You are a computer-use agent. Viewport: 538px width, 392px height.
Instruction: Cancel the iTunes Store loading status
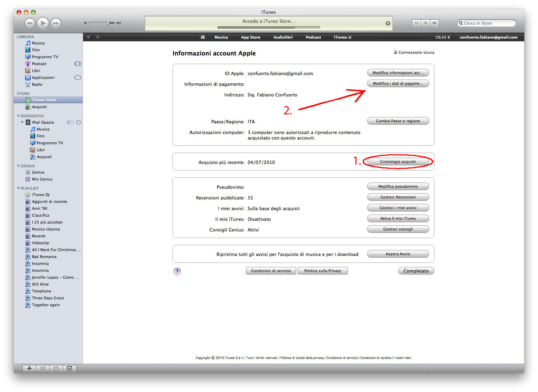(388, 23)
